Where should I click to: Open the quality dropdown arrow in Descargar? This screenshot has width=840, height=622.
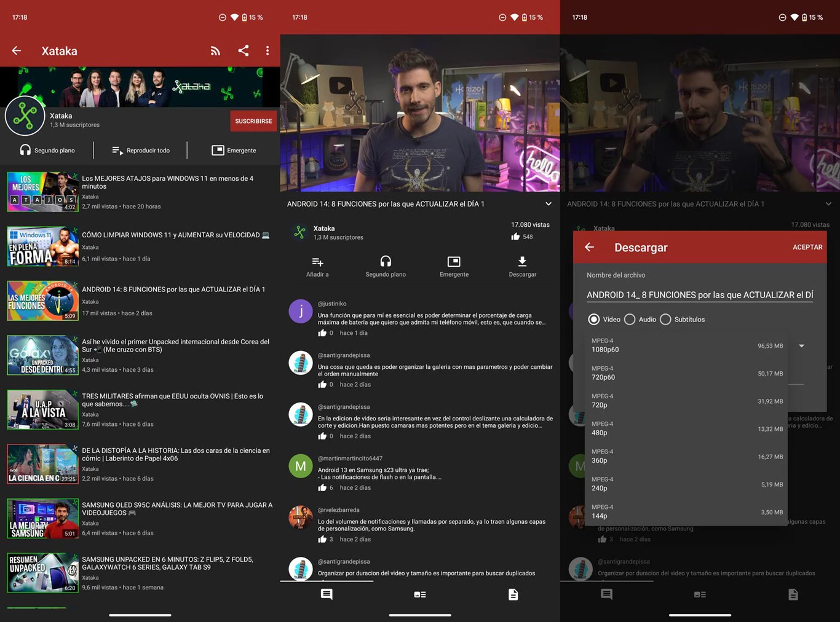(x=801, y=346)
